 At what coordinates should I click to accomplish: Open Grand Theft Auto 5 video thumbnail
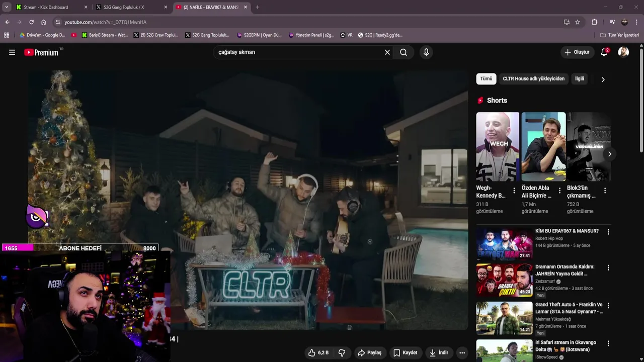[504, 318]
